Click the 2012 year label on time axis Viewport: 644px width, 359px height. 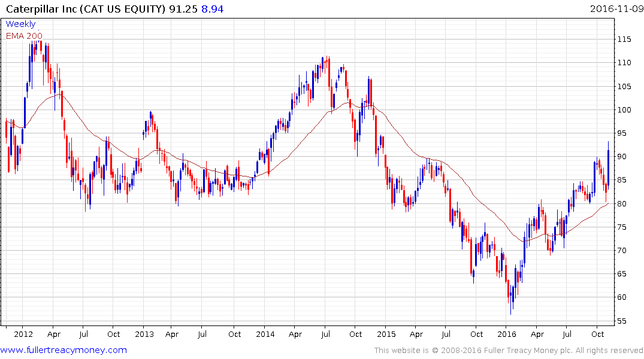(23, 334)
